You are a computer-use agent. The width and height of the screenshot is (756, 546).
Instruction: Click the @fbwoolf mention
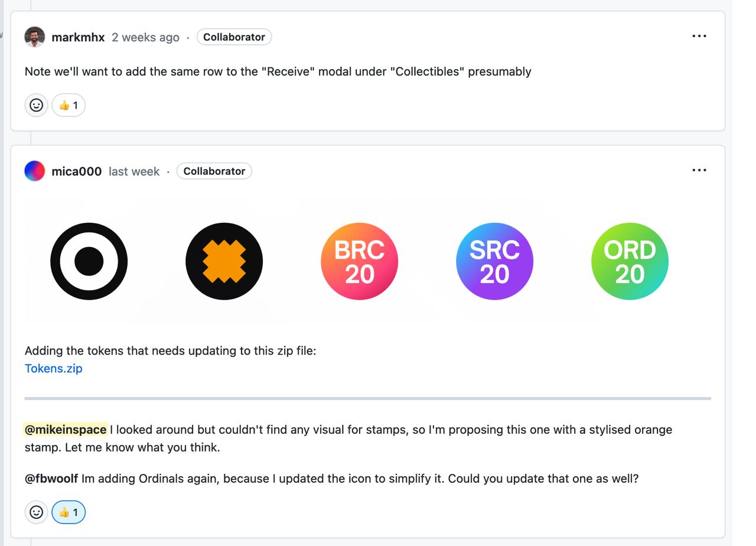click(x=51, y=479)
